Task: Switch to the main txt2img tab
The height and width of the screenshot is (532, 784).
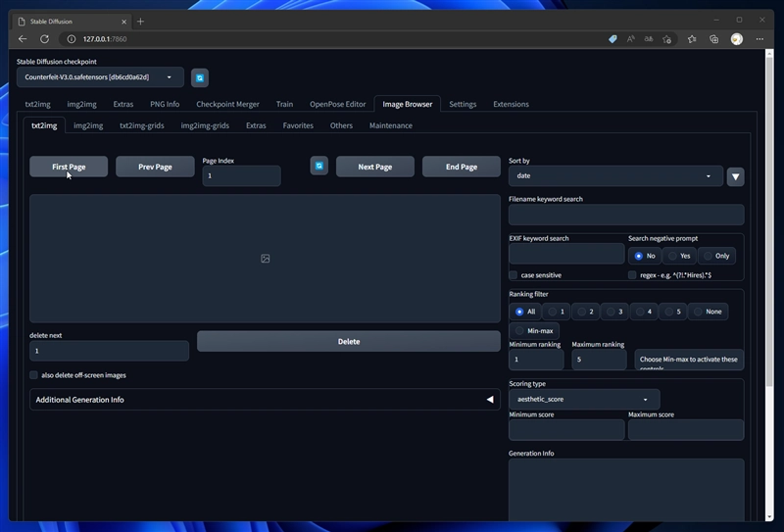Action: [x=38, y=104]
